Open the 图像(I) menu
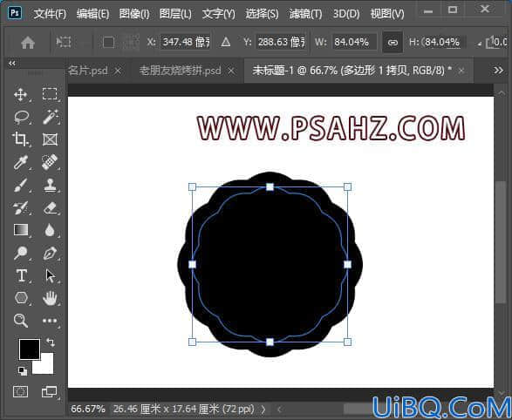 click(134, 14)
